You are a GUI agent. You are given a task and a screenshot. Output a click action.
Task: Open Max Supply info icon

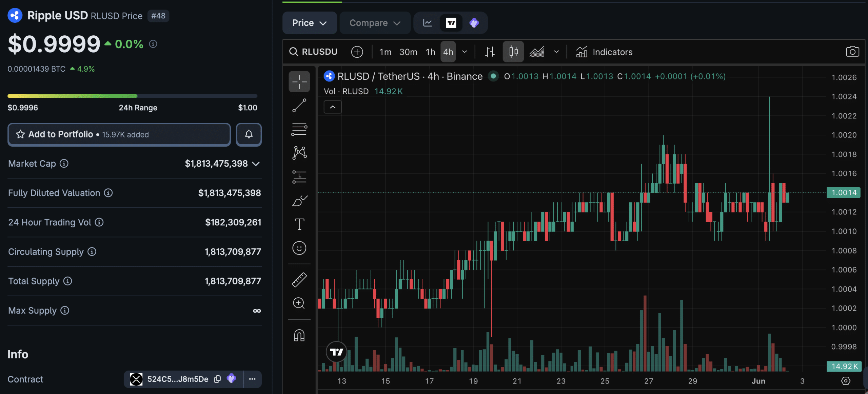pyautogui.click(x=65, y=311)
